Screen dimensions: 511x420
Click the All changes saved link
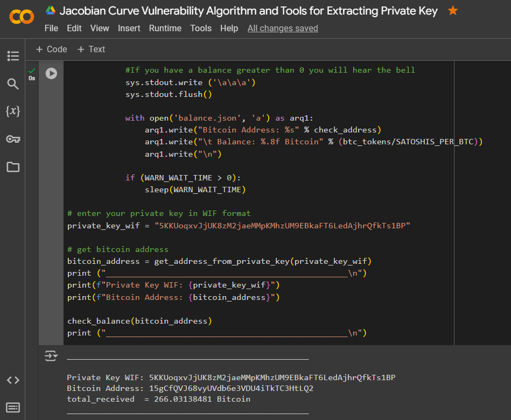tap(283, 29)
